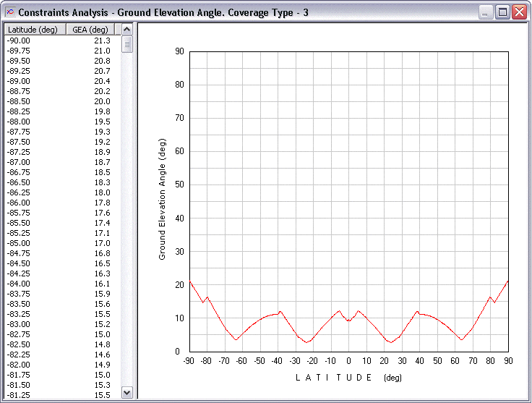Click the application icon in title bar

pos(9,12)
